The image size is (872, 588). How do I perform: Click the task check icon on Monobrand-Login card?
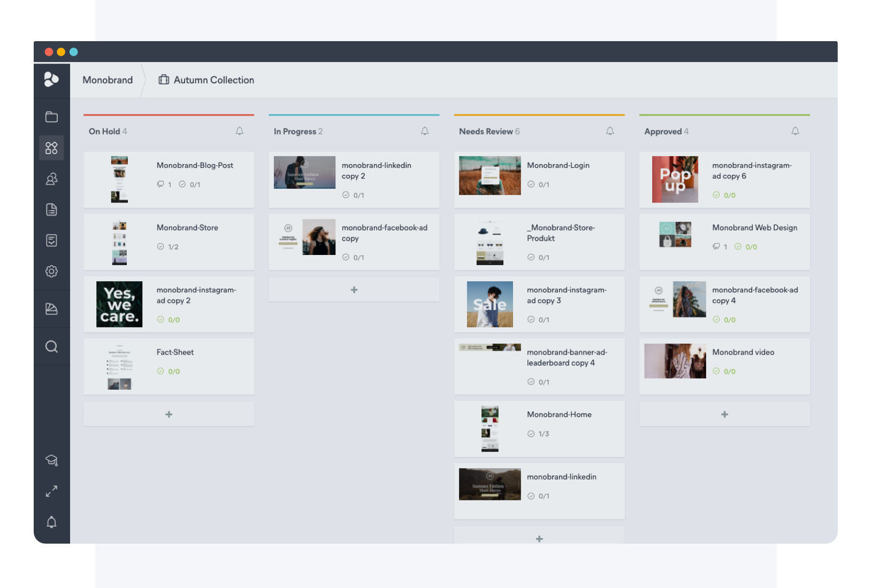[531, 184]
